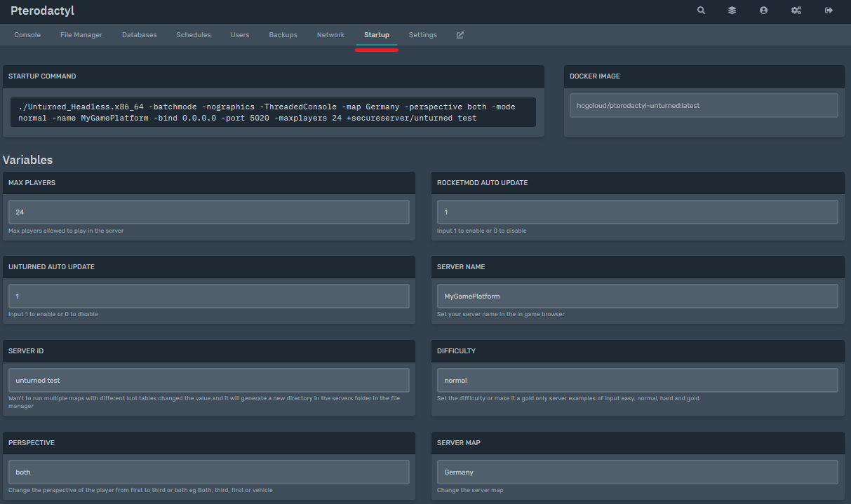This screenshot has width=851, height=504.
Task: Edit the Server ID field
Action: point(208,380)
